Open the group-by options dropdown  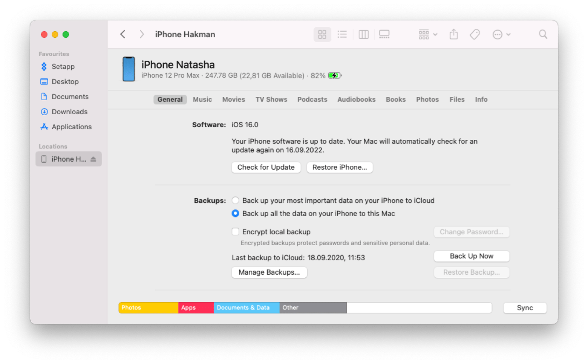coord(428,34)
